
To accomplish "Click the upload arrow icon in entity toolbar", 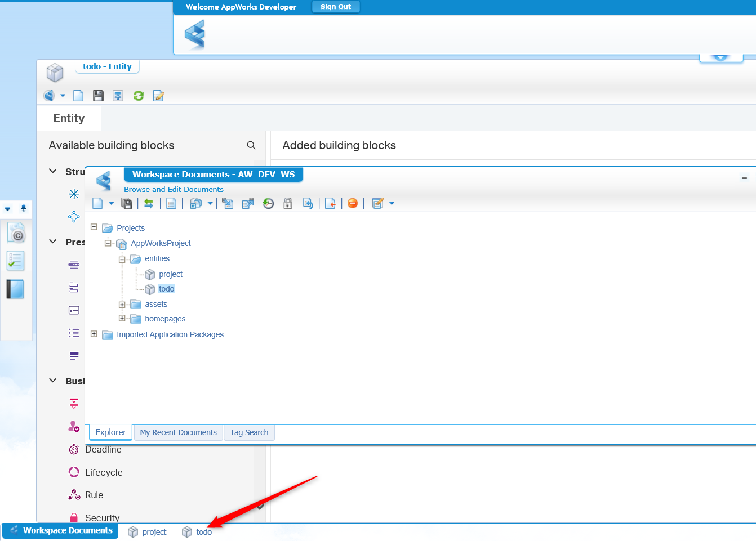I will click(x=118, y=96).
